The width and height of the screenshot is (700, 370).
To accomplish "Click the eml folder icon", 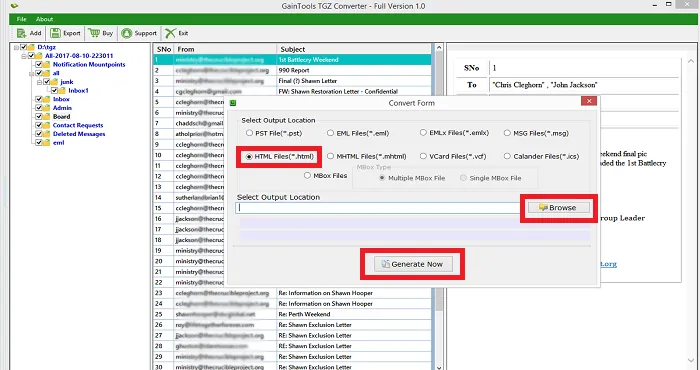I will pos(46,143).
